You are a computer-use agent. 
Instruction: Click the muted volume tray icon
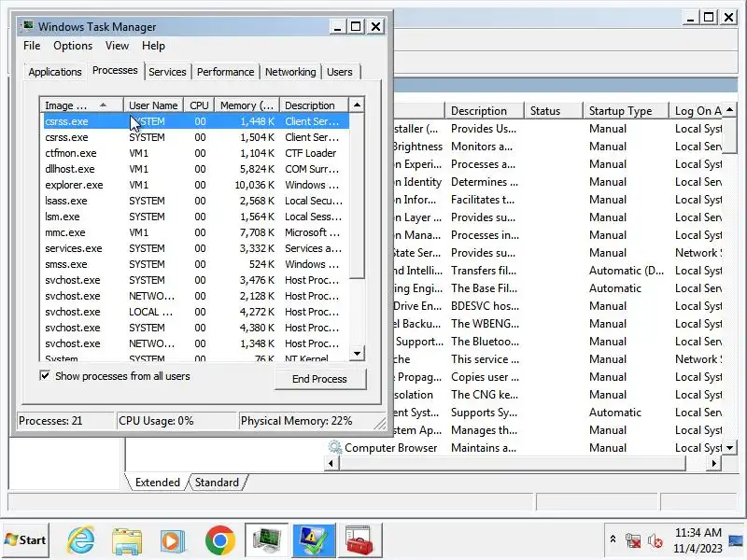(655, 541)
